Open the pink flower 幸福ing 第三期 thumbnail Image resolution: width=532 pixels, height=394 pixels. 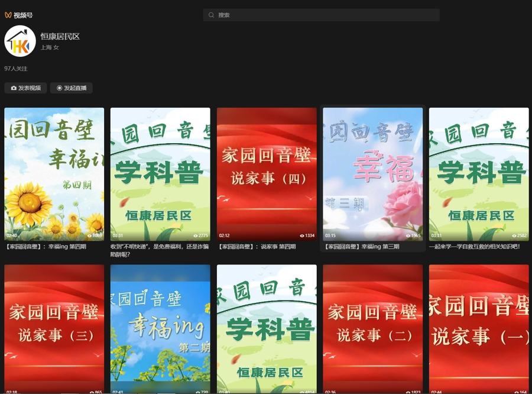[373, 174]
